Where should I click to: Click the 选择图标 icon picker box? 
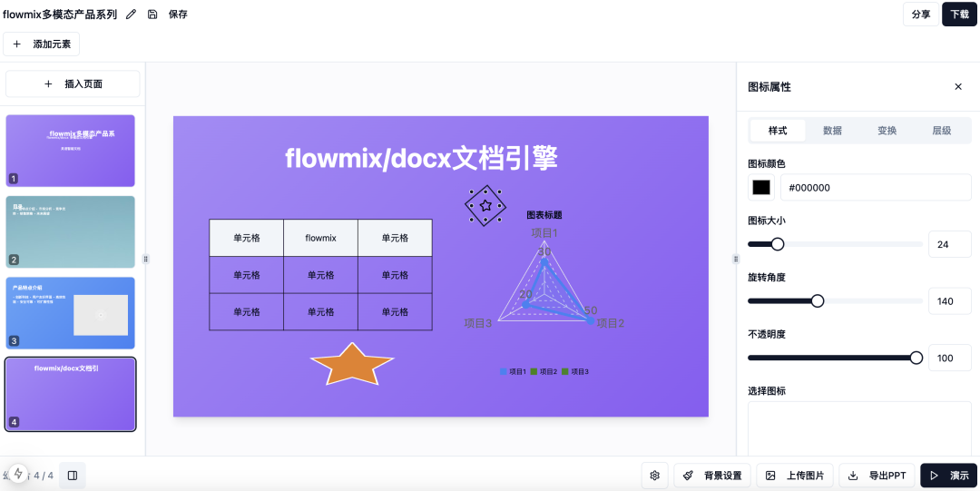[x=859, y=428]
